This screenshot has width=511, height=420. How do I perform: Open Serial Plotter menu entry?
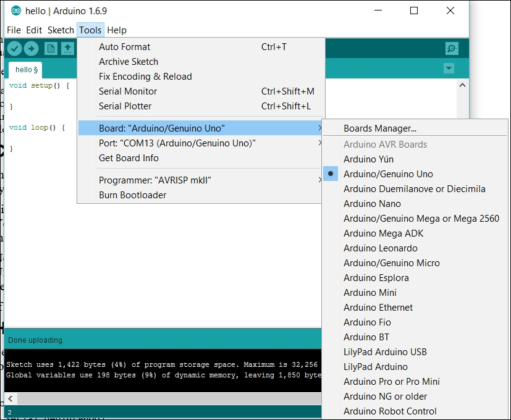pos(200,106)
